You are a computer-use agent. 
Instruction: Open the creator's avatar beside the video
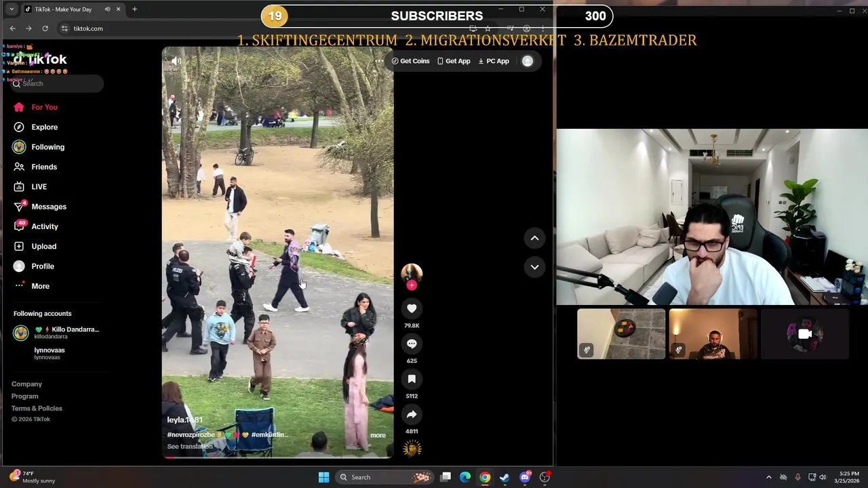click(412, 272)
